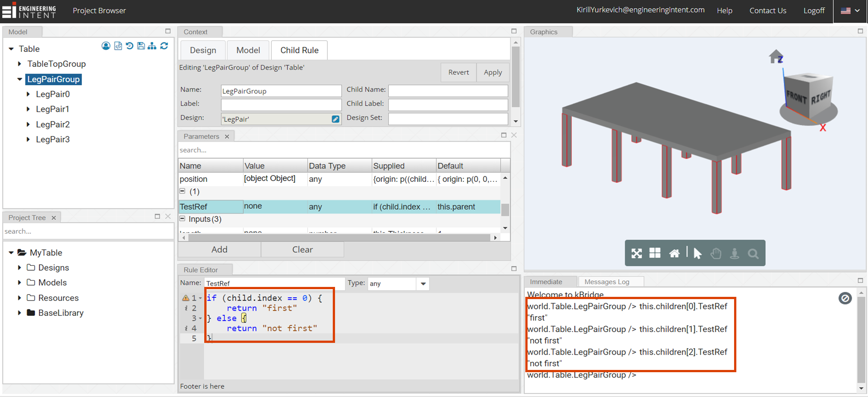Expand the BaseLibrary folder
The image size is (868, 397).
coord(19,313)
